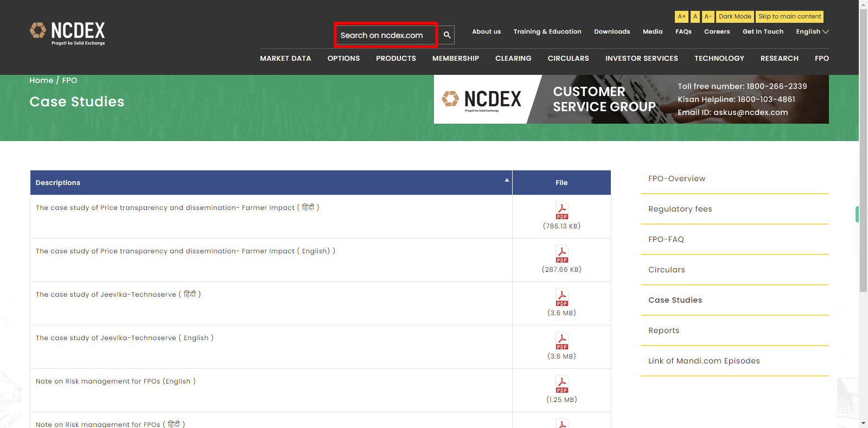868x428 pixels.
Task: Open OPTIONS menu
Action: [x=343, y=58]
